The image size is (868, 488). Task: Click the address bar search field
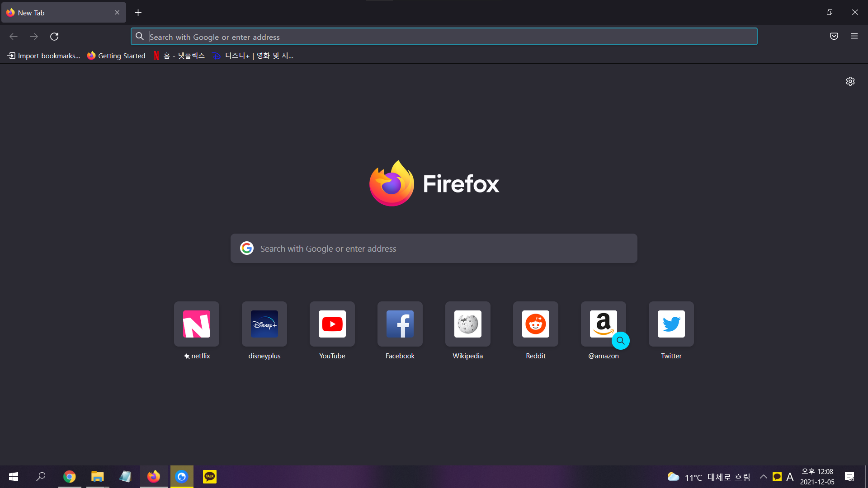click(x=444, y=37)
